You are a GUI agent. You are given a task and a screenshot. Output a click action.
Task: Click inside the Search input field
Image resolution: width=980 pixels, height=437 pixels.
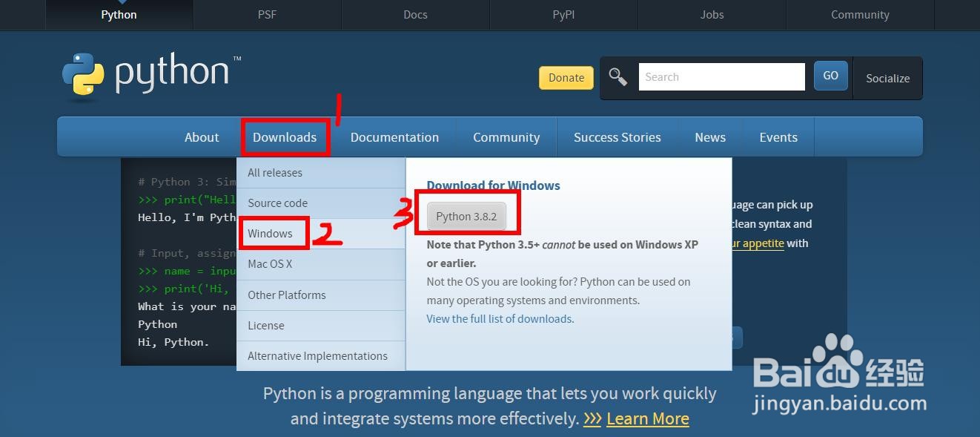[x=721, y=76]
